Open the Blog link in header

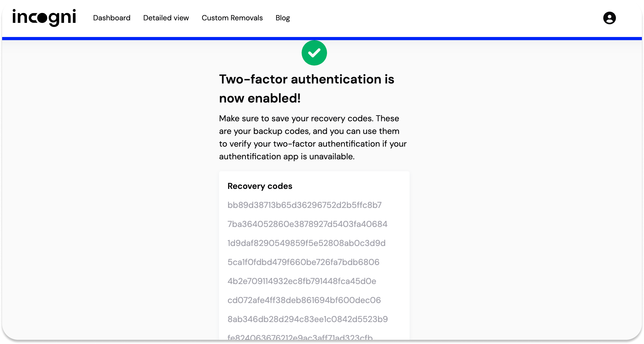283,18
